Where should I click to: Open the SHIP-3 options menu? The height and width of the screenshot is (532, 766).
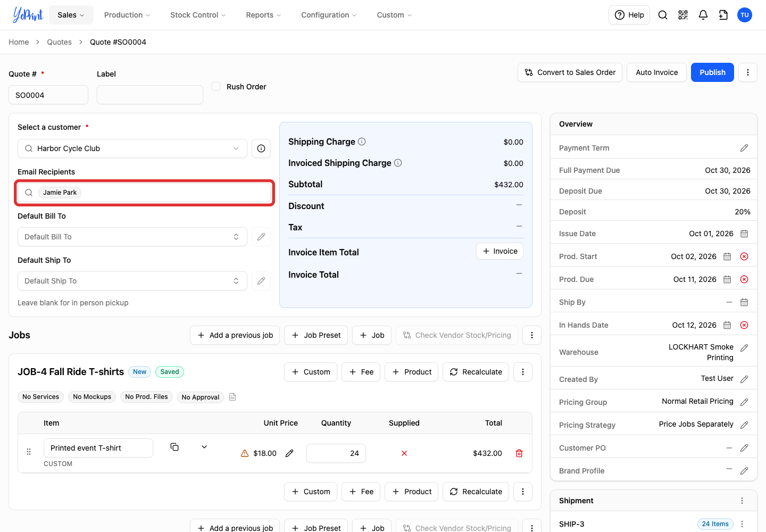pyautogui.click(x=742, y=524)
